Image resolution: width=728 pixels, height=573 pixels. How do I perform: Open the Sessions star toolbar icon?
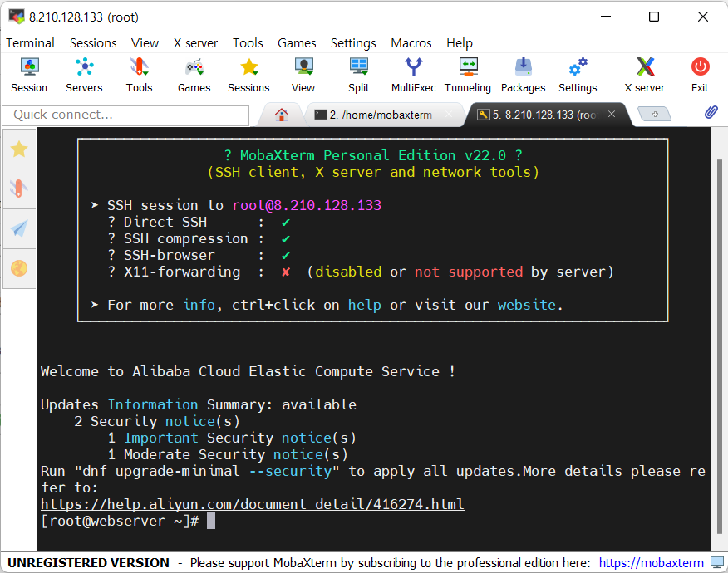pyautogui.click(x=248, y=75)
